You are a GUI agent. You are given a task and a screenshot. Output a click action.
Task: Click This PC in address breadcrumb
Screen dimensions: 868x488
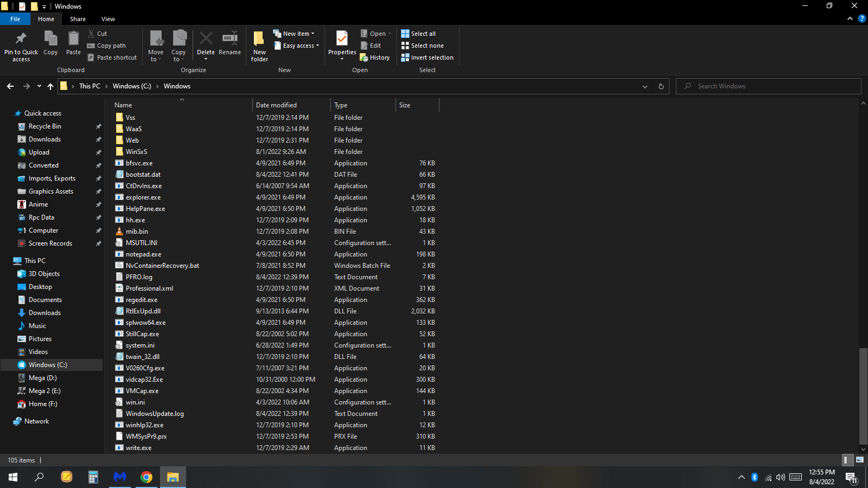[90, 86]
